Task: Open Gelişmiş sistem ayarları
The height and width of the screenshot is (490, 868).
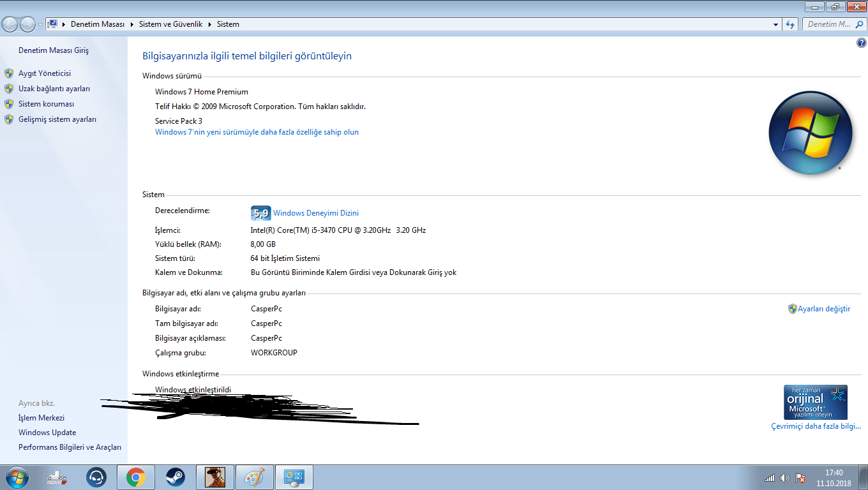Action: tap(57, 119)
